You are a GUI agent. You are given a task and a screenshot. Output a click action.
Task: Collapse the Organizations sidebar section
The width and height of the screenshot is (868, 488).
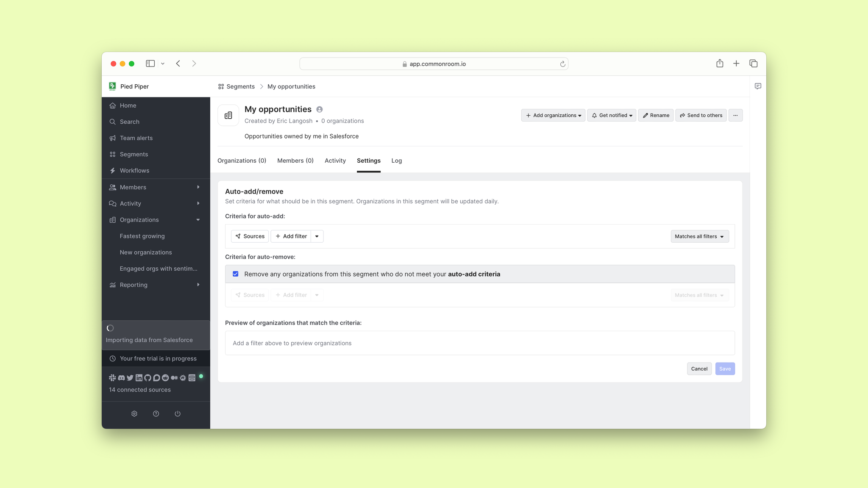198,220
